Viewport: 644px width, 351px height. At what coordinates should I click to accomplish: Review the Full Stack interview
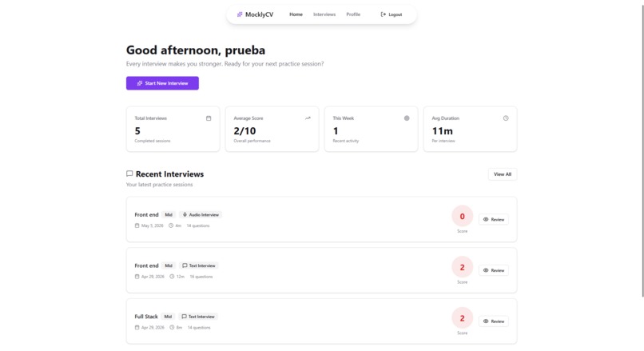click(493, 321)
